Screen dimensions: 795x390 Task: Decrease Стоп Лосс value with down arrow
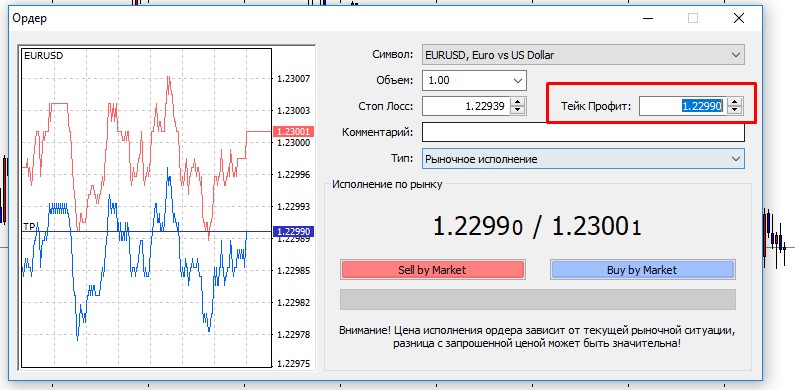pyautogui.click(x=518, y=110)
